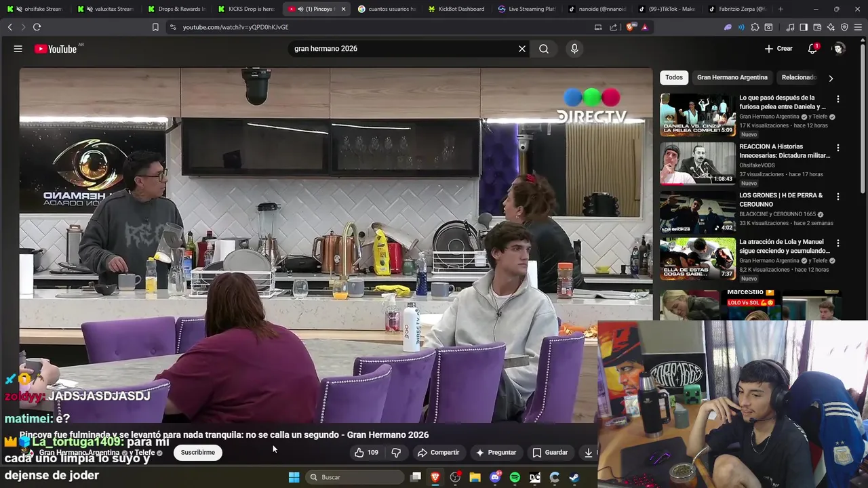The height and width of the screenshot is (488, 868).
Task: Open a new browser tab
Action: pos(781,9)
